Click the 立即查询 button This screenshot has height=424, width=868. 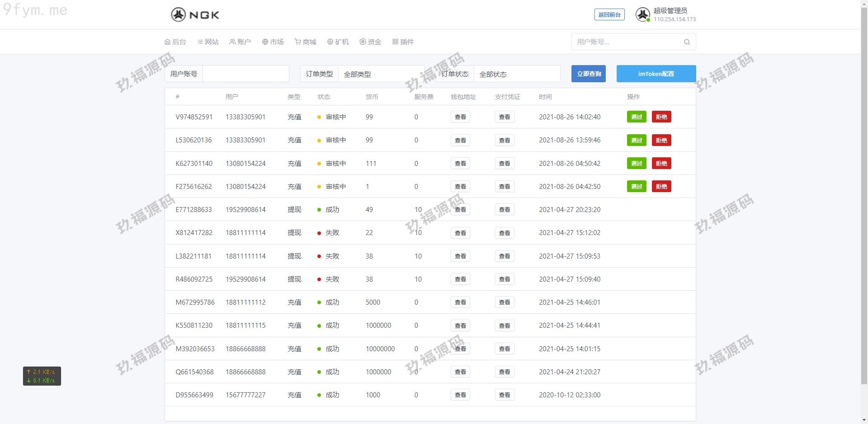pyautogui.click(x=588, y=74)
